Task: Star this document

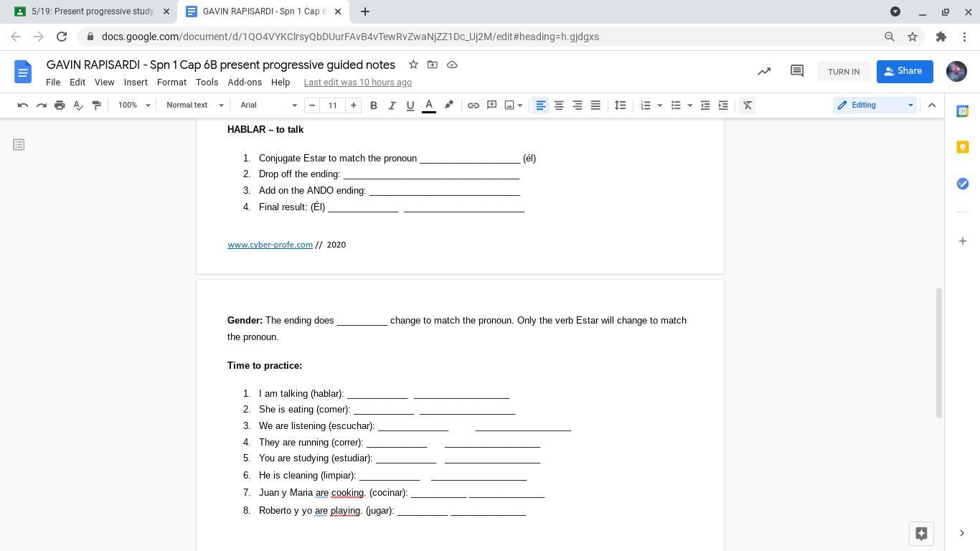Action: pos(413,65)
